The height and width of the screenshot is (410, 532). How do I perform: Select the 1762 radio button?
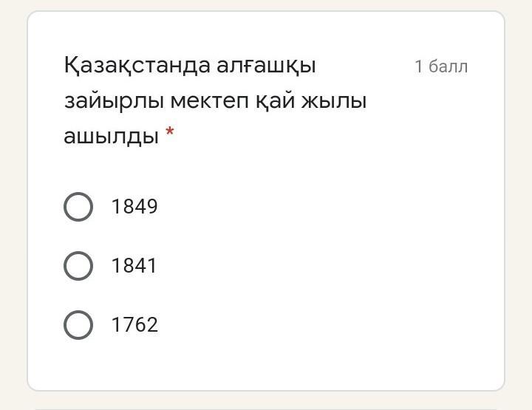point(78,325)
